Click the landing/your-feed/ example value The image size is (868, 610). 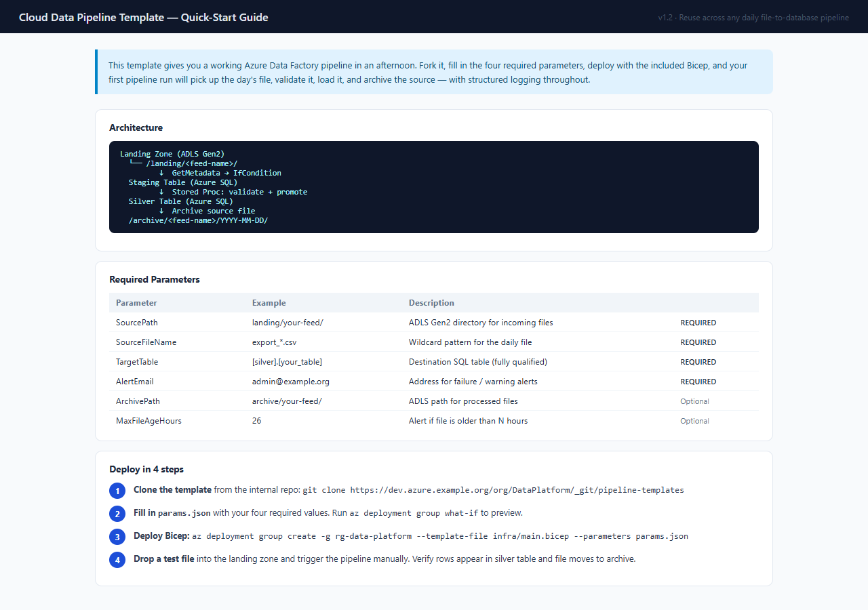(x=288, y=323)
